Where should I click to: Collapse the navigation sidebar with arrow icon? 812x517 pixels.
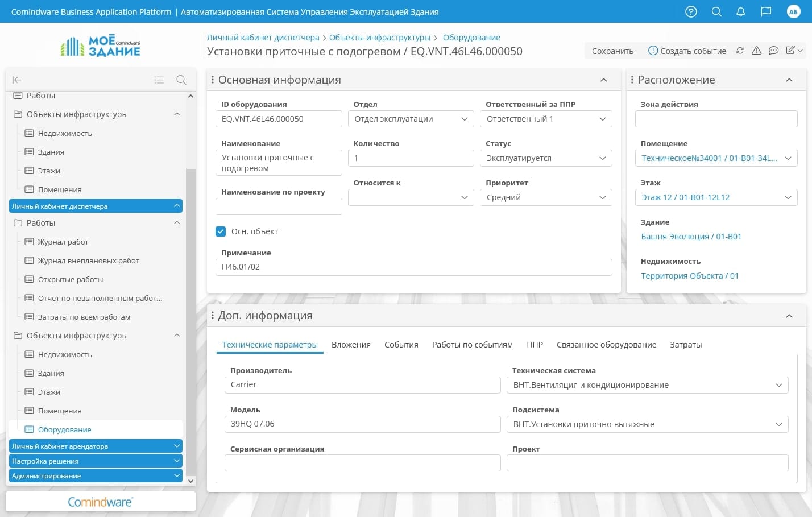pos(16,80)
